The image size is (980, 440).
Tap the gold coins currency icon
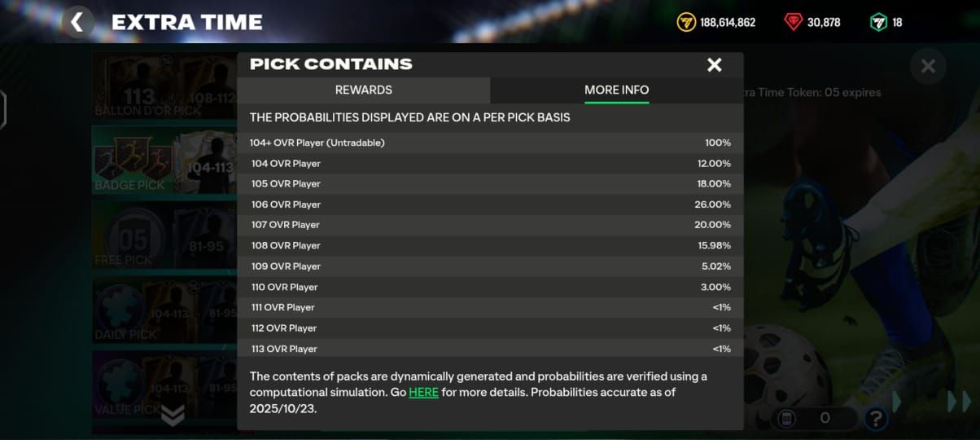(686, 22)
